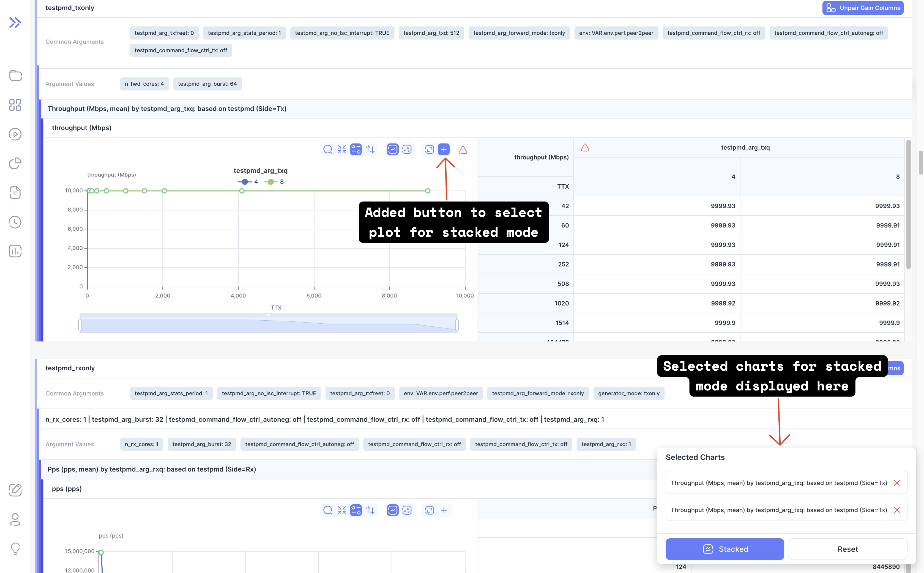Image resolution: width=924 pixels, height=573 pixels.
Task: Open the play runs sidebar item
Action: pyautogui.click(x=15, y=134)
